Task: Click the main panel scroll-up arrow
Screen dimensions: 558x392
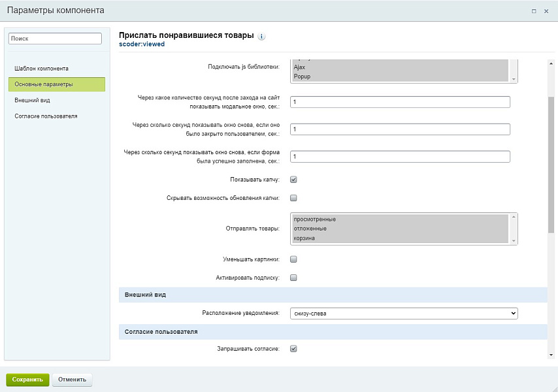Action: (551, 63)
